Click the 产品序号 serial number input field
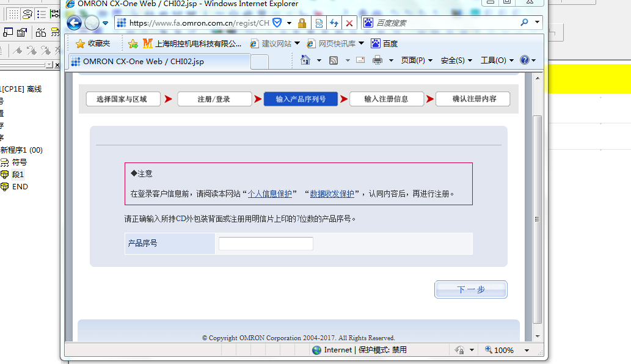This screenshot has height=364, width=631. tap(266, 244)
